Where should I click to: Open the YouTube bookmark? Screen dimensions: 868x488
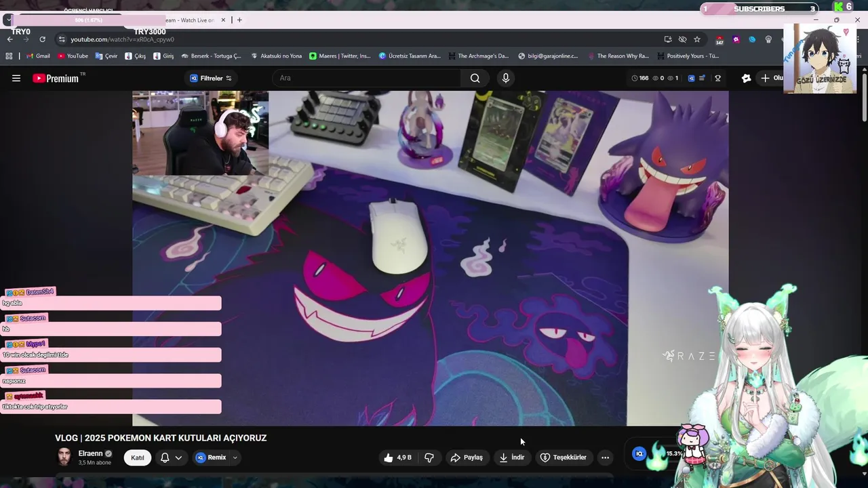click(x=73, y=56)
